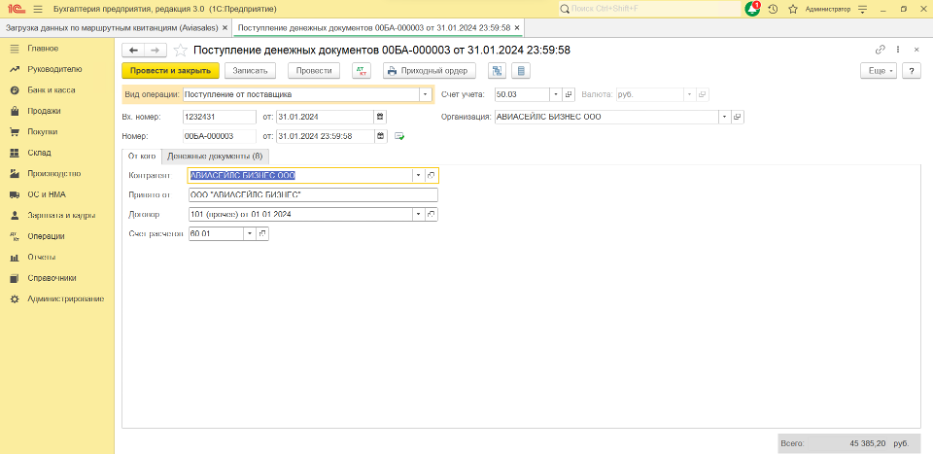Image resolution: width=934 pixels, height=454 pixels.
Task: Open Отчеты section
Action: tap(42, 257)
